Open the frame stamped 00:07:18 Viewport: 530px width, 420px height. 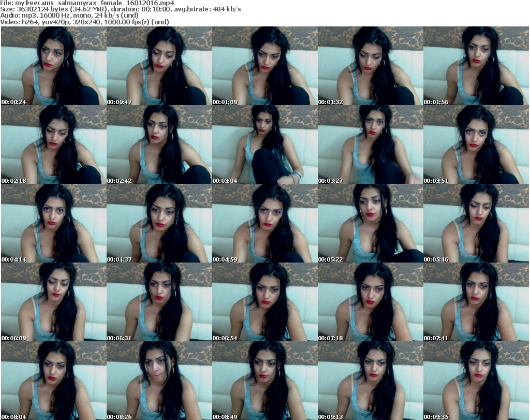[371, 302]
